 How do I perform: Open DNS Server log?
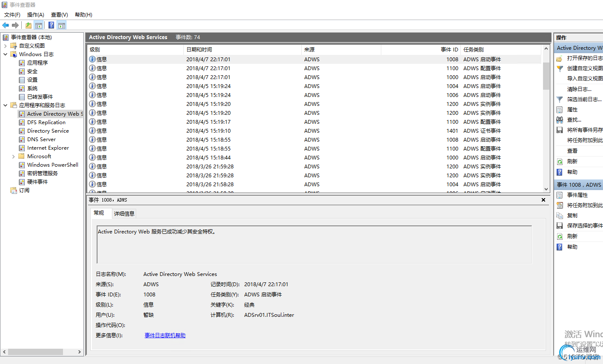(41, 139)
